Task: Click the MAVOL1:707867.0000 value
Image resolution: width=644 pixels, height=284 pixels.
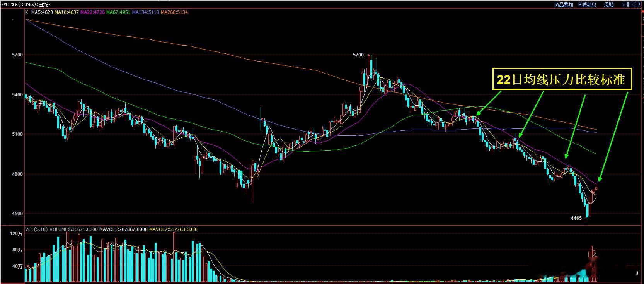Action: click(123, 229)
